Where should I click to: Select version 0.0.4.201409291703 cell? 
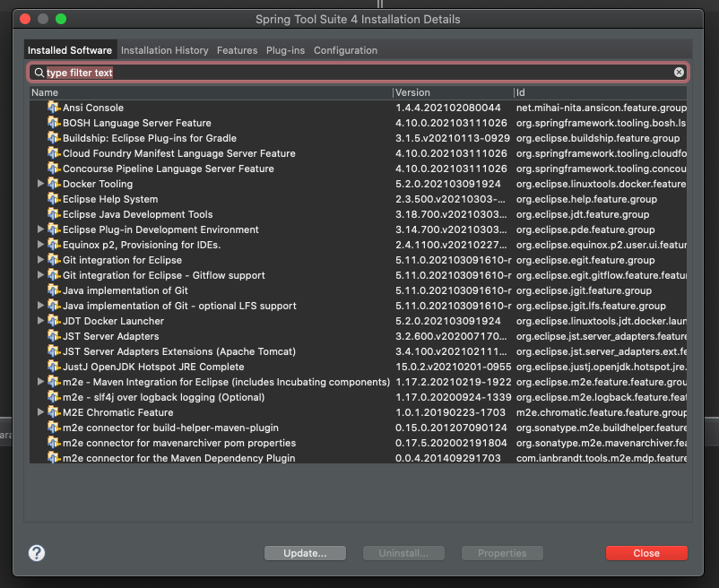point(448,458)
